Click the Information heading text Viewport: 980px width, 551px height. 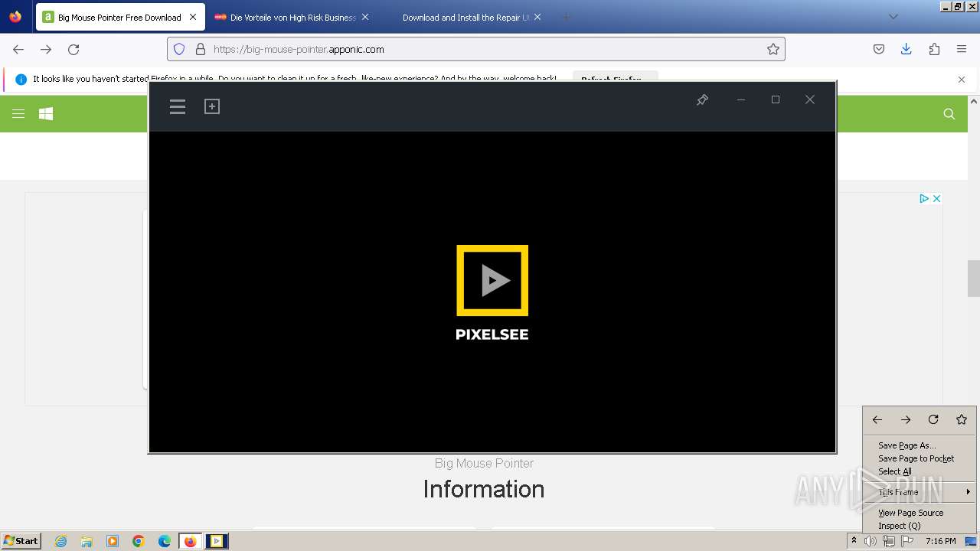pos(484,489)
